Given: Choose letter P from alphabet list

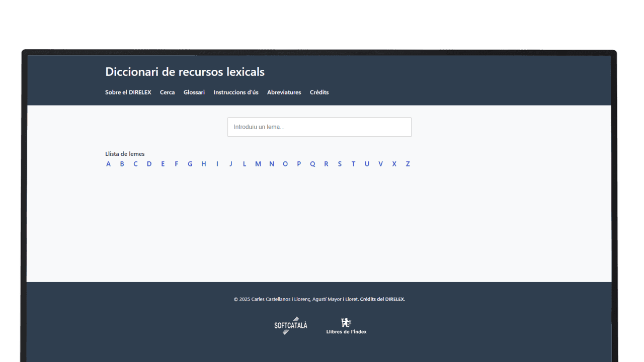Looking at the screenshot, I should [299, 164].
